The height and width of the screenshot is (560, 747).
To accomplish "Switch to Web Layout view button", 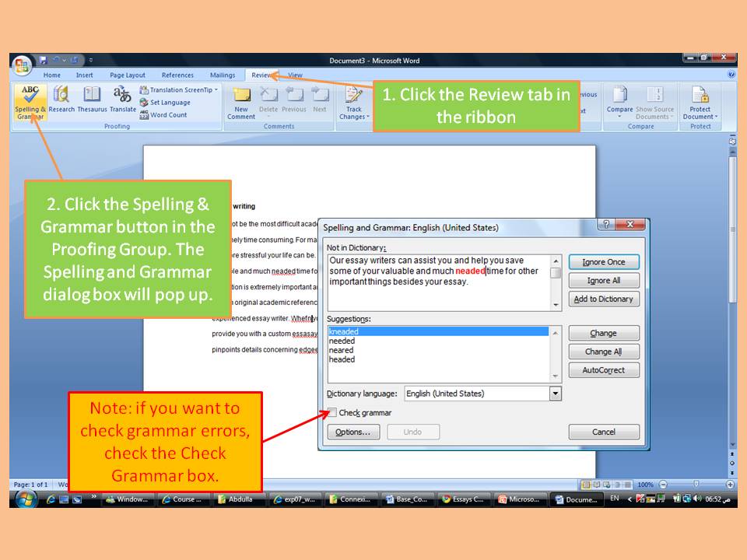I will tap(606, 485).
